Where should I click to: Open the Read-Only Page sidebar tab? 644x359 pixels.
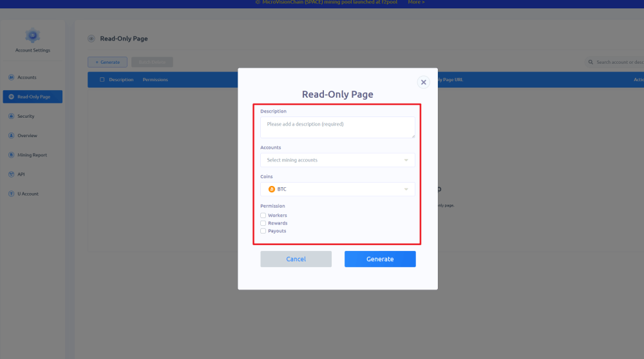click(32, 97)
